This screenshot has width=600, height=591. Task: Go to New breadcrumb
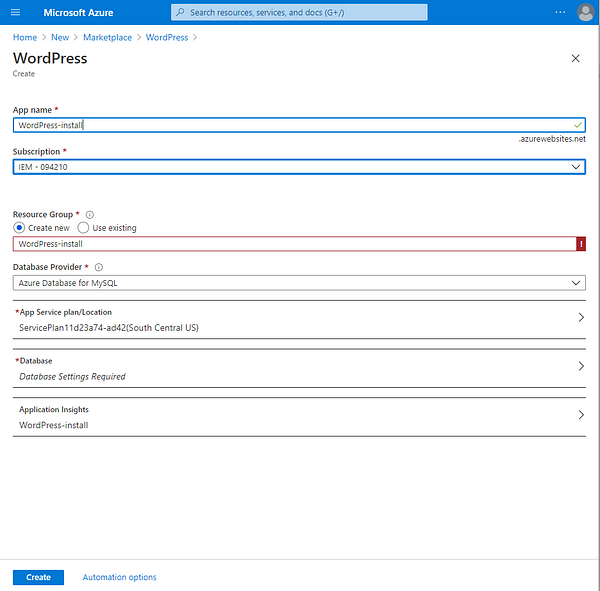tap(60, 37)
